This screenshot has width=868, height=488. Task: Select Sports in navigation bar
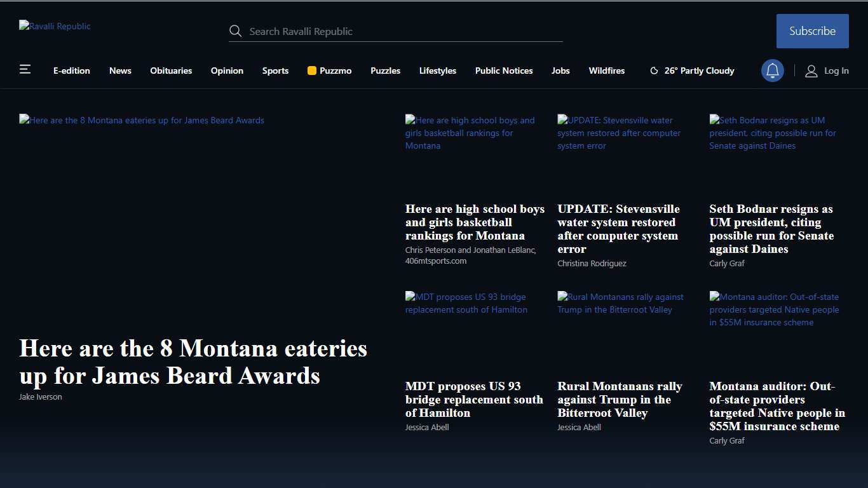click(275, 71)
